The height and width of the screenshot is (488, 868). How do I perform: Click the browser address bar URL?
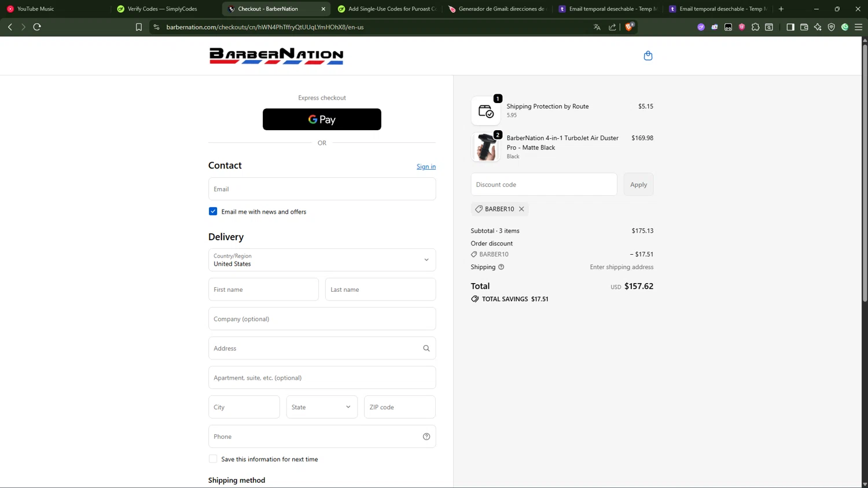(x=265, y=27)
